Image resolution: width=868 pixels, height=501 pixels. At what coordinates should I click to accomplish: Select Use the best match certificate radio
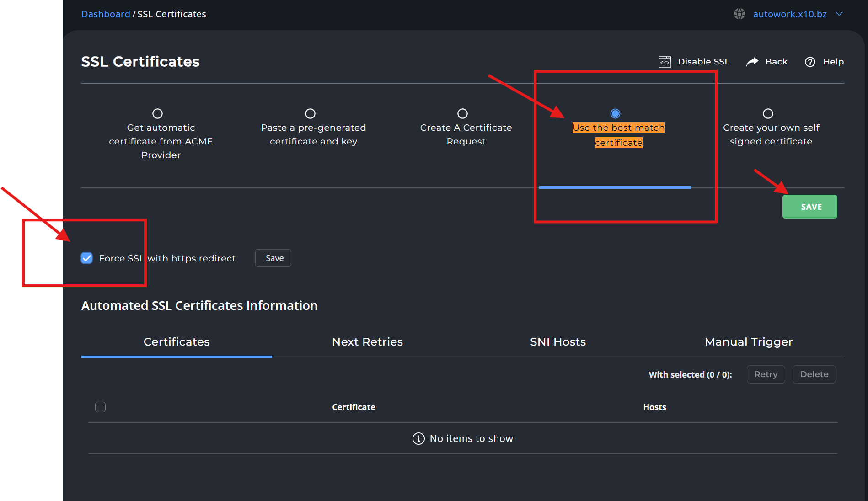(x=615, y=113)
